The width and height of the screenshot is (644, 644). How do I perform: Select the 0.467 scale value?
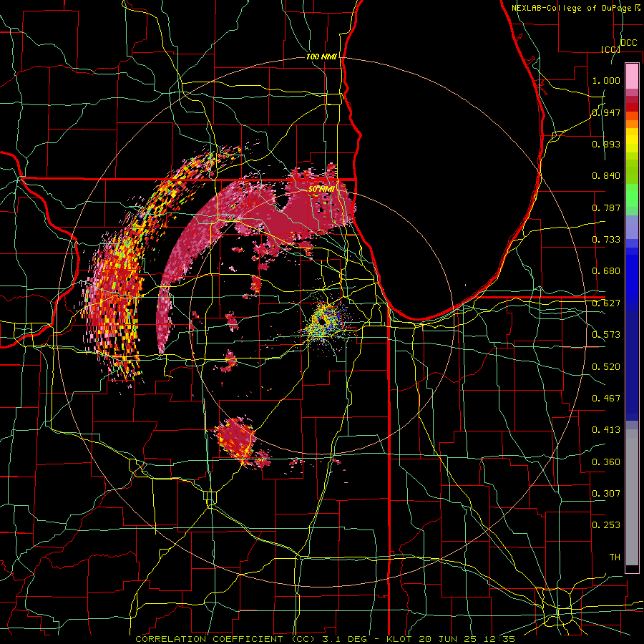(x=606, y=399)
